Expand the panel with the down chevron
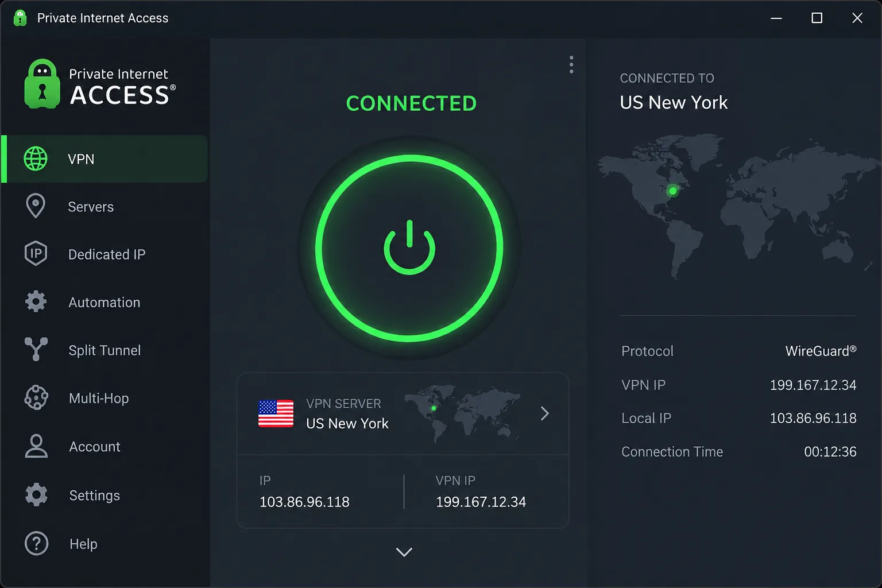This screenshot has height=588, width=882. point(404,552)
